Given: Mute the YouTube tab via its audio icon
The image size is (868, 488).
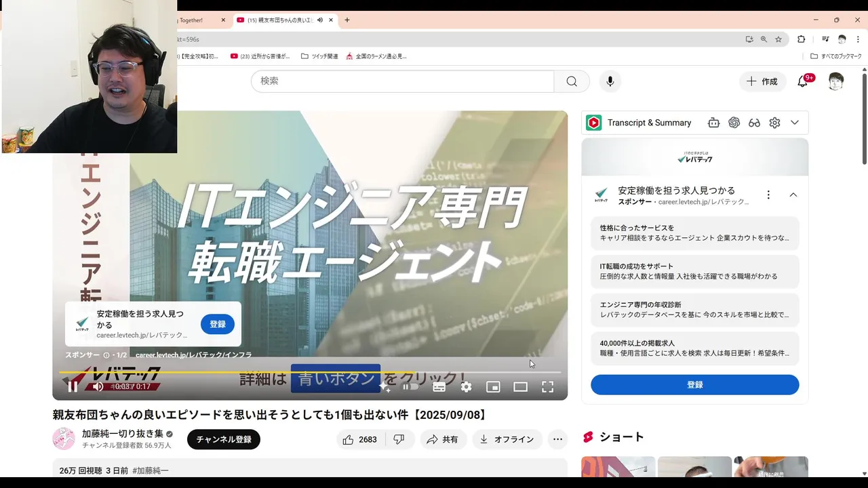Looking at the screenshot, I should pyautogui.click(x=319, y=20).
